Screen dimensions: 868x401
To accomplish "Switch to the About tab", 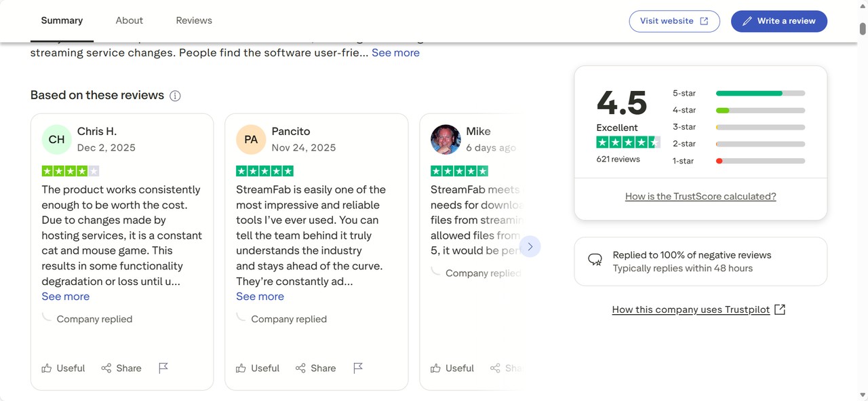I will 129,20.
